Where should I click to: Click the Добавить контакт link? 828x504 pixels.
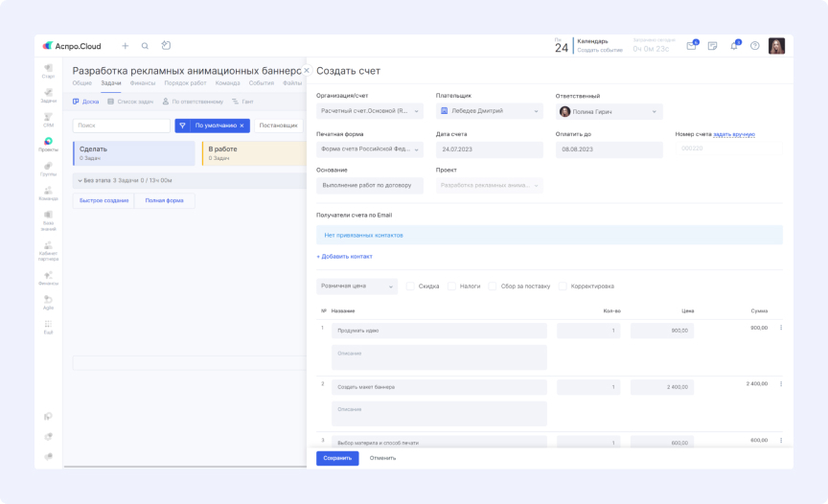click(x=345, y=256)
